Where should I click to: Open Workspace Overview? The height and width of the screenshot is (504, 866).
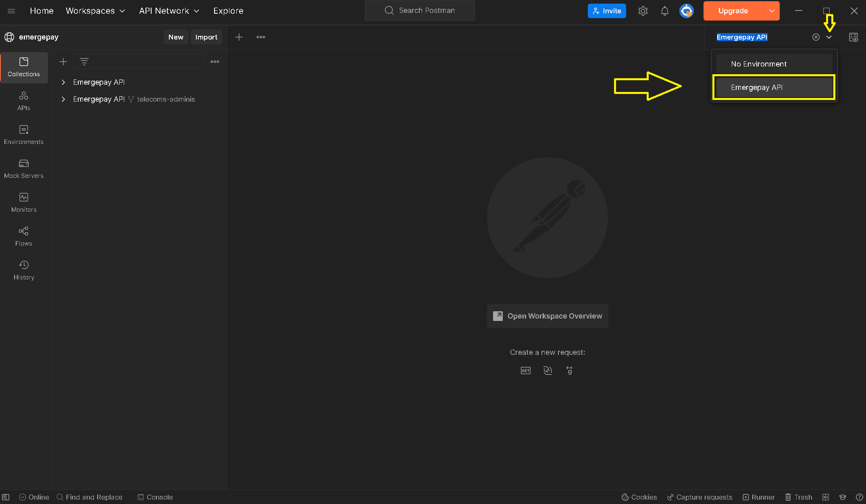[x=547, y=316]
